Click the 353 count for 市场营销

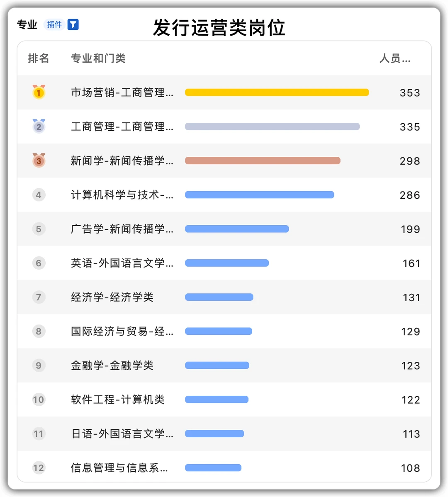pyautogui.click(x=410, y=93)
